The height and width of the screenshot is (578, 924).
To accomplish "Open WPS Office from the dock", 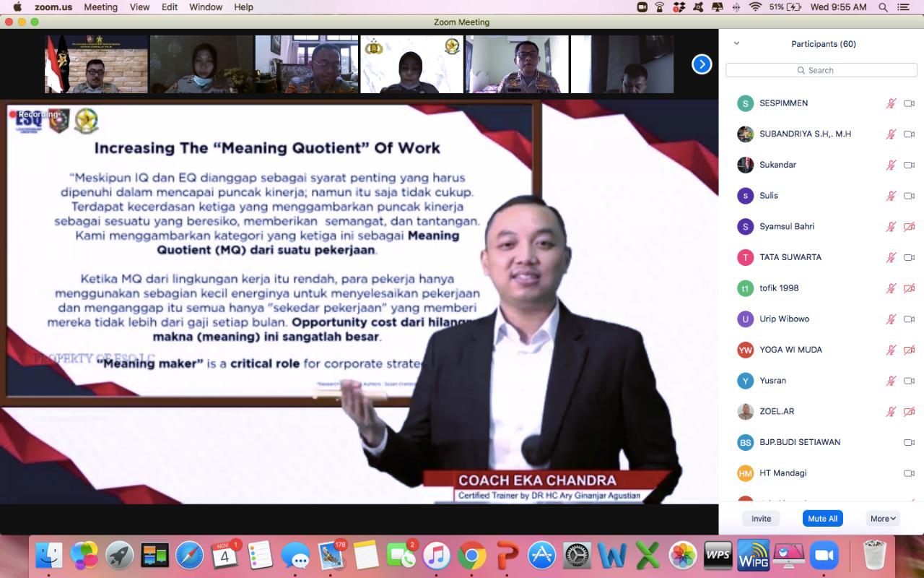I will click(x=718, y=556).
